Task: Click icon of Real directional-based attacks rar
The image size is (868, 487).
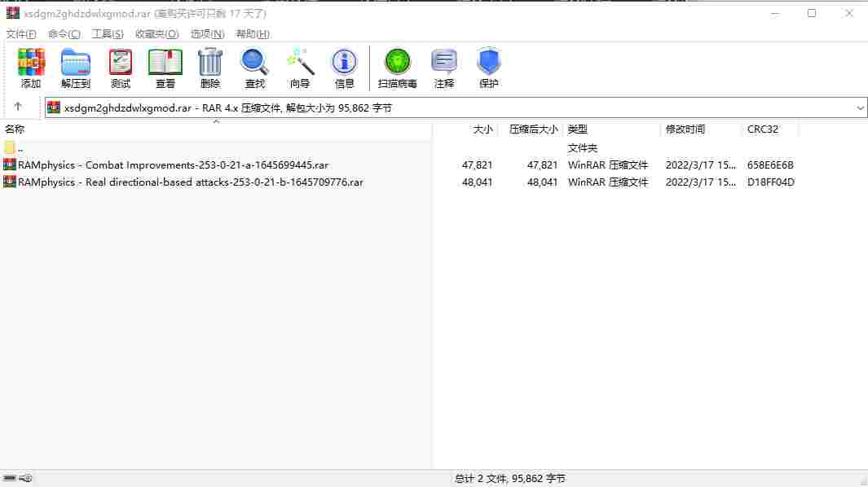Action: pos(10,182)
